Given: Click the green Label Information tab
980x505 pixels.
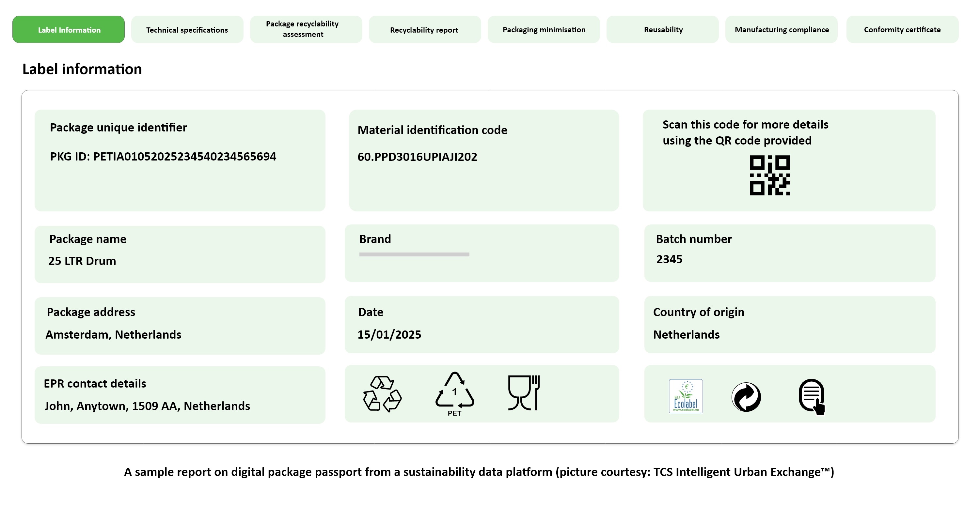Looking at the screenshot, I should pyautogui.click(x=69, y=29).
